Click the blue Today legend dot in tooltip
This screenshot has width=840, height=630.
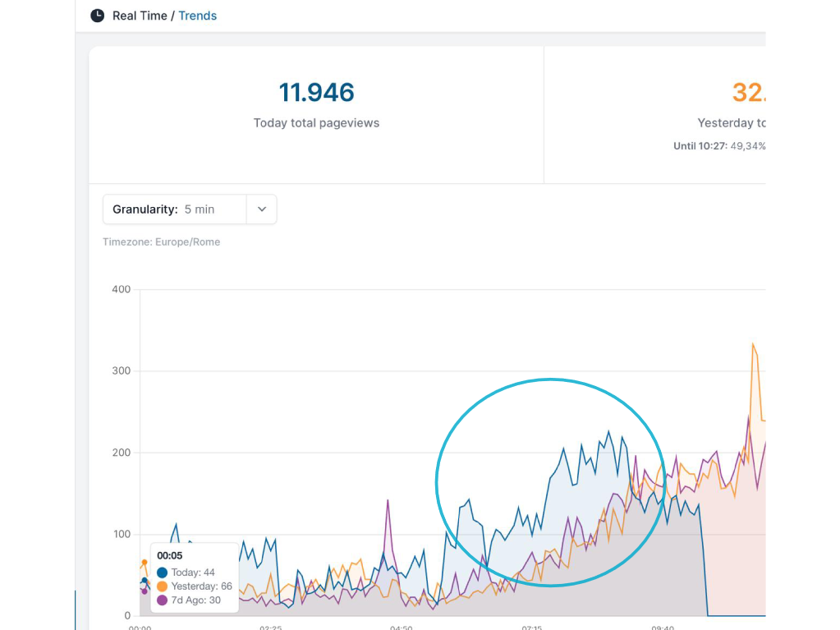coord(162,573)
